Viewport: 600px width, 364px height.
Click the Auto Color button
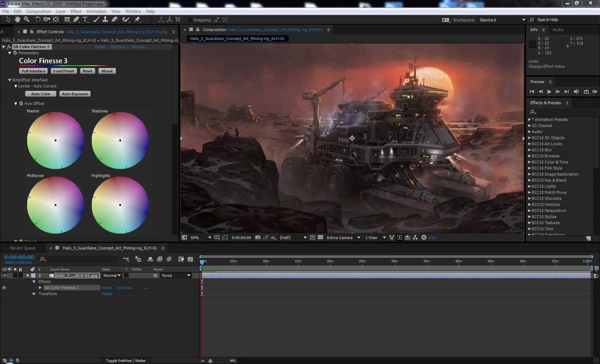tap(41, 94)
